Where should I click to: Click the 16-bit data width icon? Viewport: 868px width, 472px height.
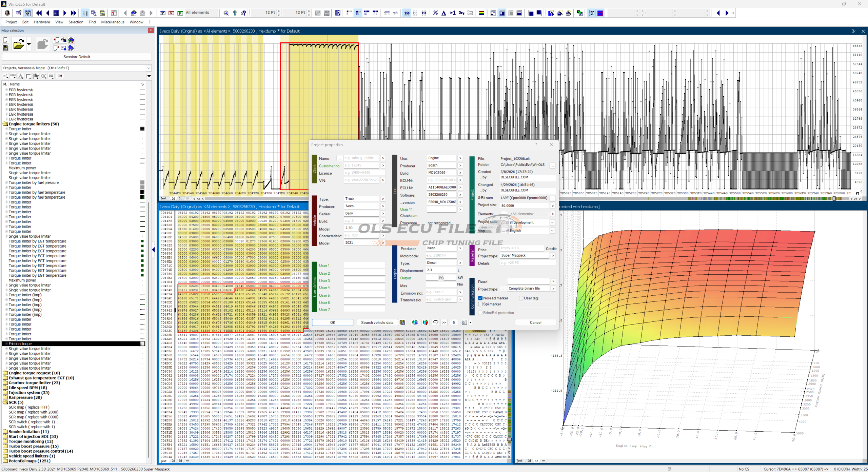[x=357, y=13]
